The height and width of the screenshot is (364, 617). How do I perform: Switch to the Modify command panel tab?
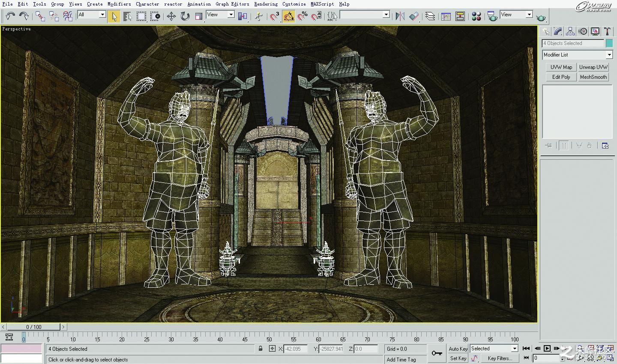click(x=558, y=31)
